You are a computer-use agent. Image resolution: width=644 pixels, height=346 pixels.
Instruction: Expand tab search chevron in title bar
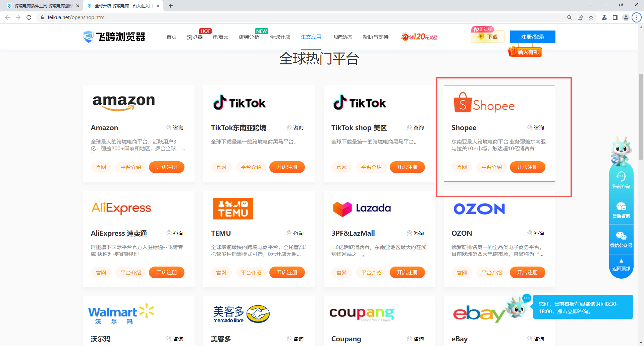point(590,5)
